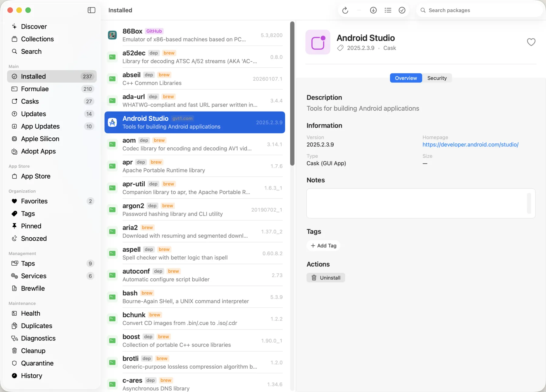This screenshot has height=392, width=546.
Task: Toggle the sidebar visibility icon
Action: point(91,10)
